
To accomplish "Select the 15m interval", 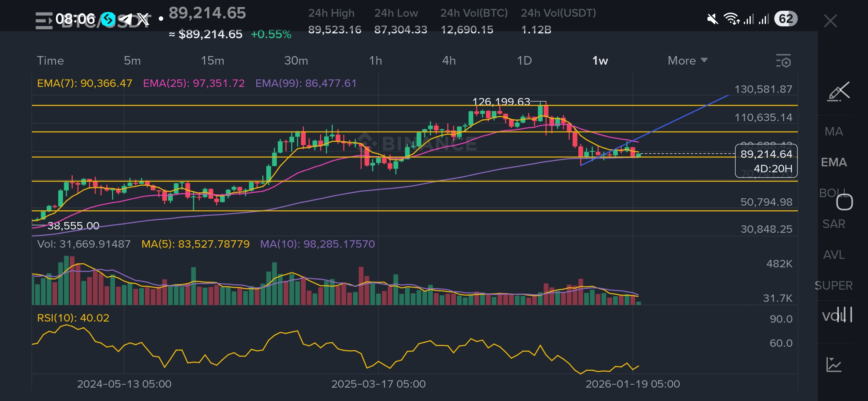I will point(213,61).
